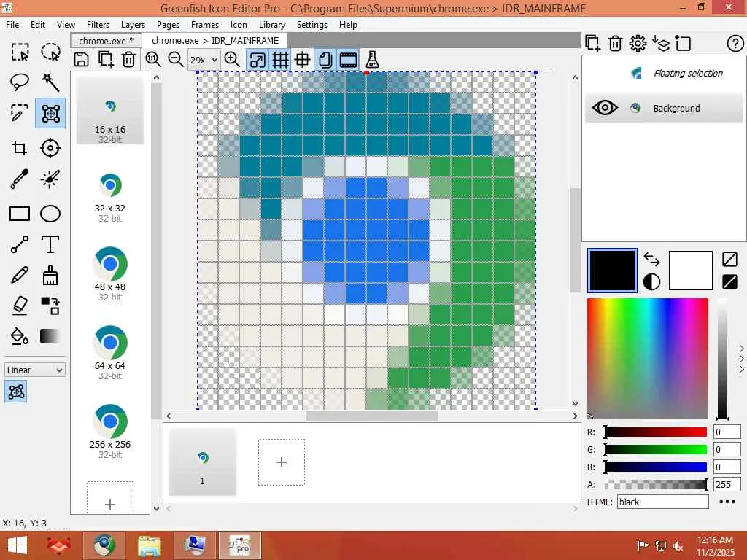The width and height of the screenshot is (747, 560).
Task: Select the Eyedropper tool
Action: [x=20, y=179]
